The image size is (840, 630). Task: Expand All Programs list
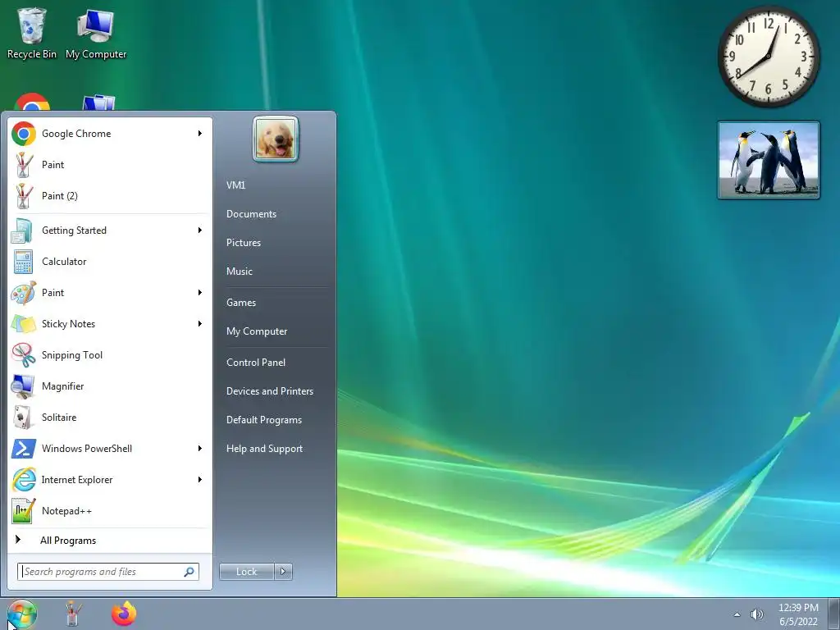[x=68, y=541]
